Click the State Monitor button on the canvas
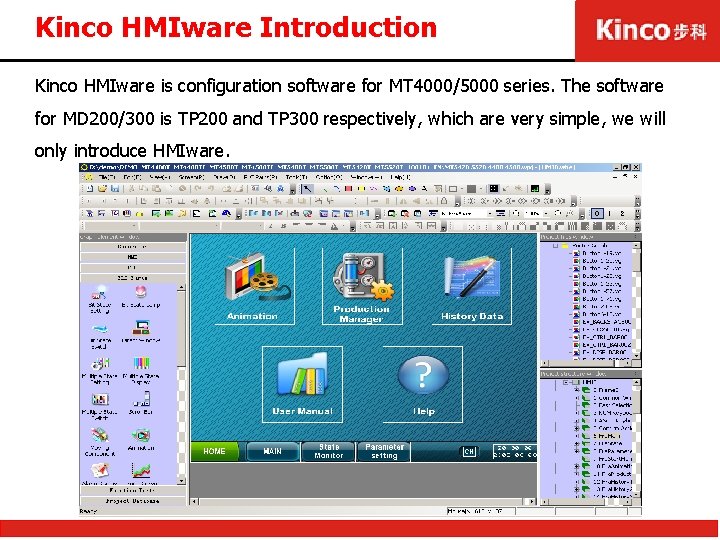This screenshot has height=540, width=720. point(329,451)
